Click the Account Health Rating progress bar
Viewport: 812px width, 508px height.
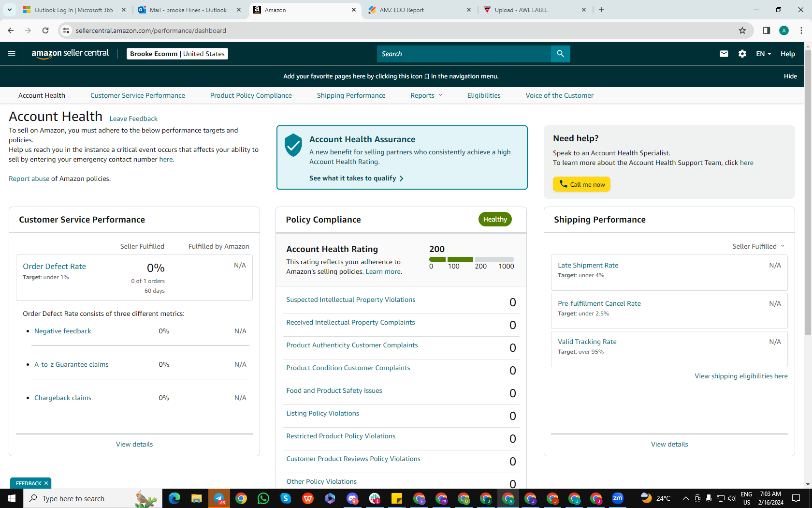472,259
